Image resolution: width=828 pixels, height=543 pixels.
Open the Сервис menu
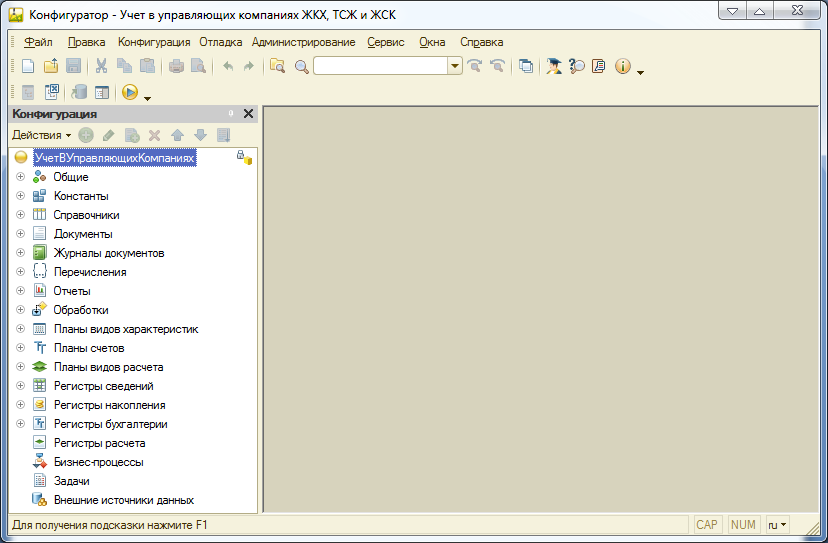[386, 42]
